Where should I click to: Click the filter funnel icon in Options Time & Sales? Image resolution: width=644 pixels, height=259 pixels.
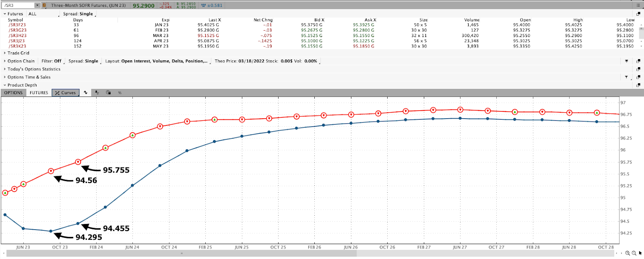626,77
